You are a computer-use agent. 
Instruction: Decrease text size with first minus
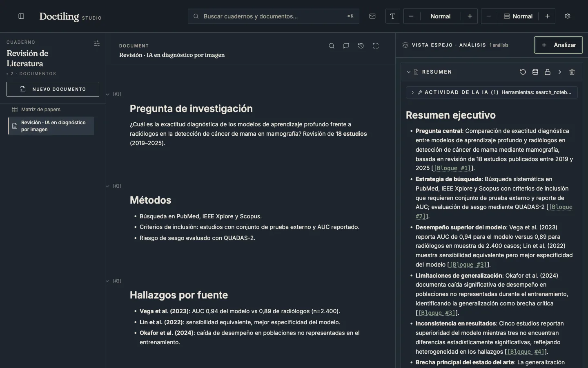point(411,16)
